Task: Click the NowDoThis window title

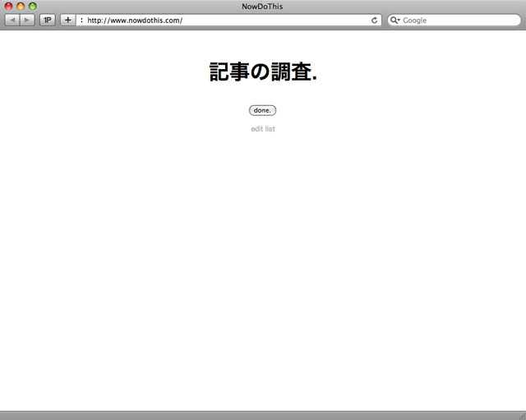Action: click(x=262, y=7)
